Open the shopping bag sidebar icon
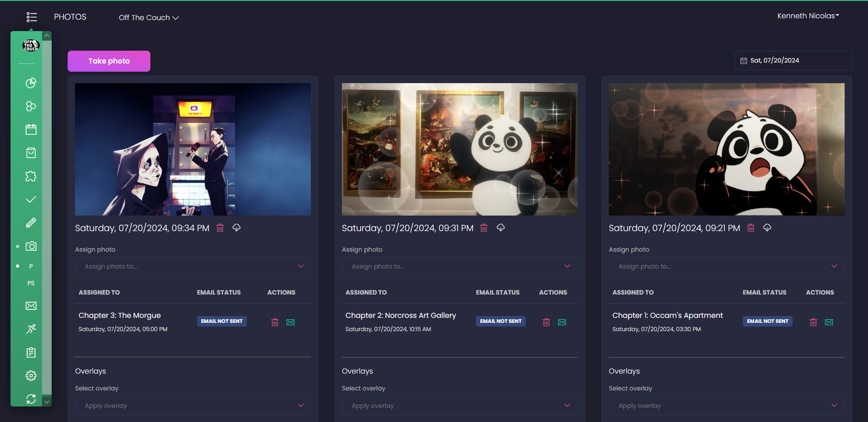This screenshot has height=422, width=868. click(x=31, y=153)
